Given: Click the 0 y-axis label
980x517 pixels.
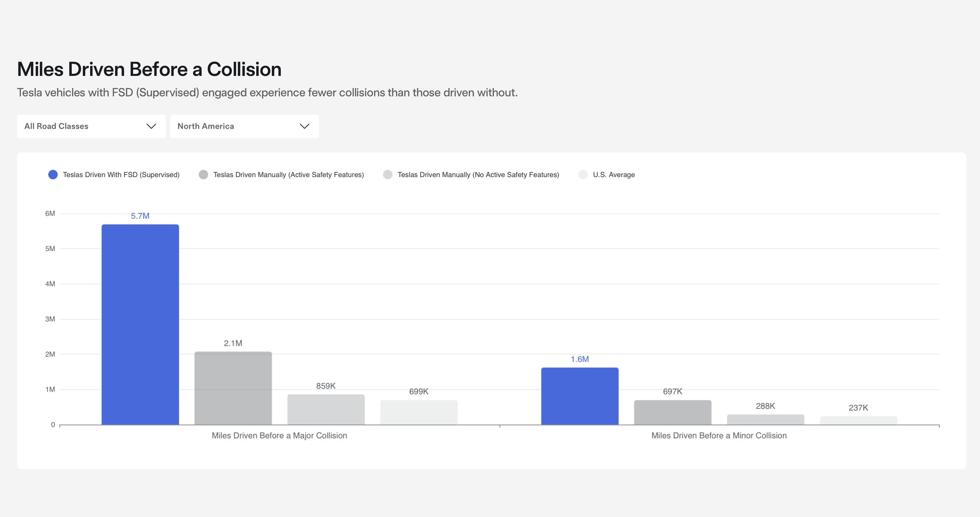Looking at the screenshot, I should point(53,424).
